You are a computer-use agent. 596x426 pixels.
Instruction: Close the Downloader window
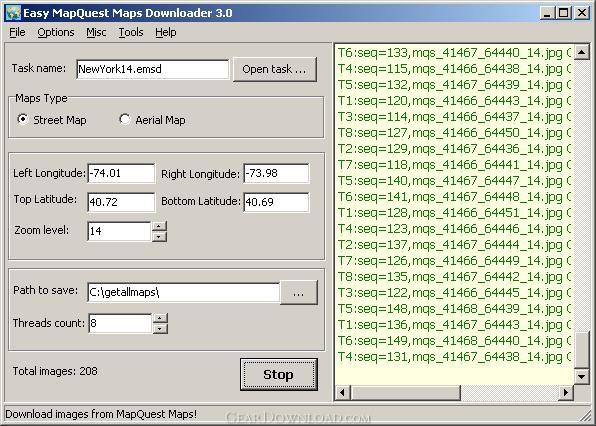pyautogui.click(x=582, y=13)
